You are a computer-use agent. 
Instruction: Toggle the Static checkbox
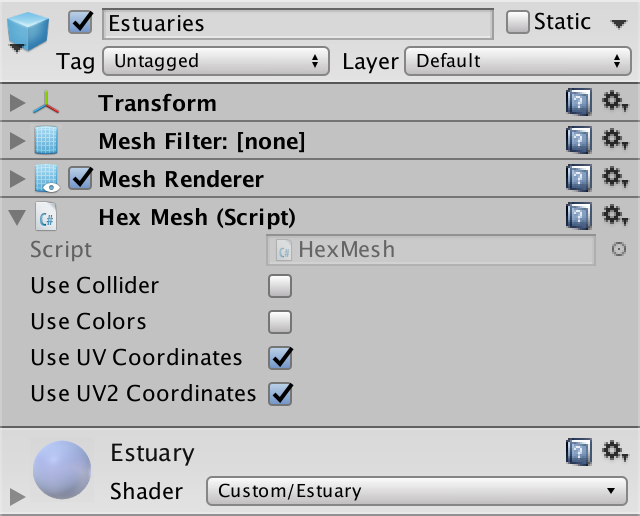point(517,22)
